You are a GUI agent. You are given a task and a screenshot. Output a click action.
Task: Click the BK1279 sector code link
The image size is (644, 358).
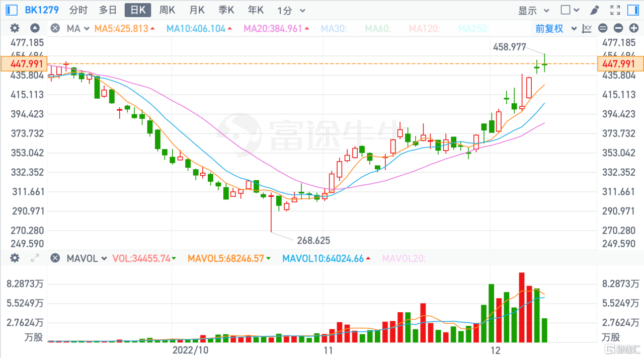[x=42, y=10]
